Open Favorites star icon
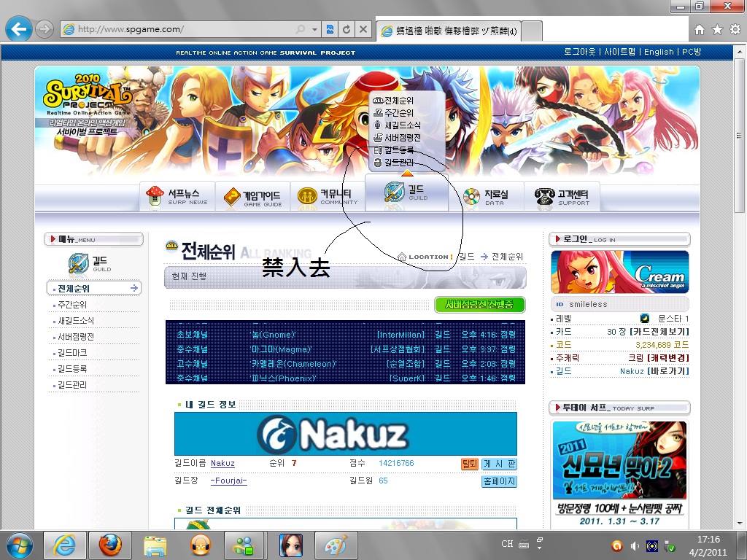 point(717,29)
